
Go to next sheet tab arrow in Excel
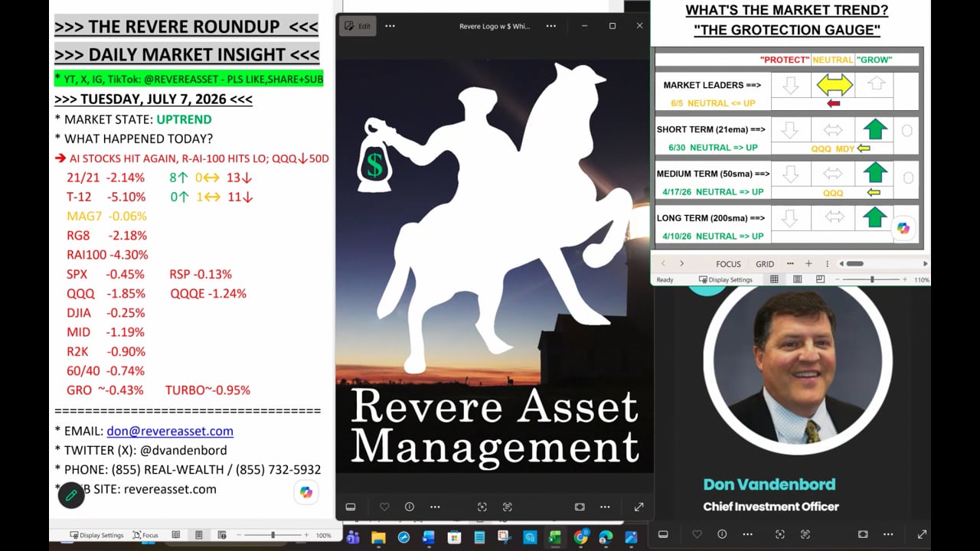681,264
